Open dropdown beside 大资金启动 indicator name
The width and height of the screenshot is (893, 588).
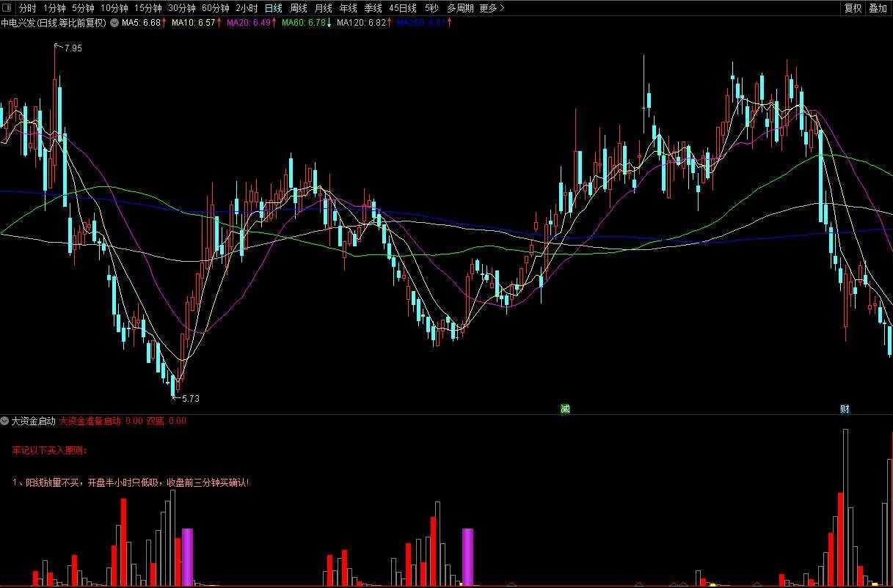5,421
